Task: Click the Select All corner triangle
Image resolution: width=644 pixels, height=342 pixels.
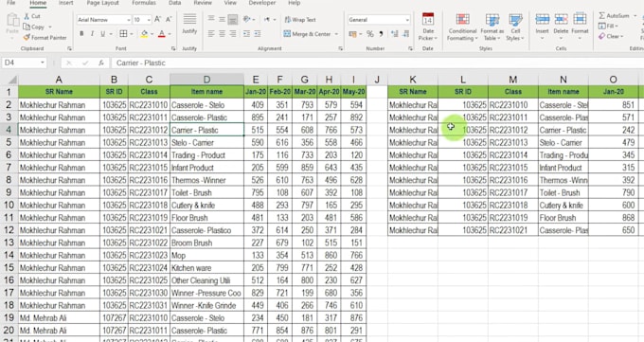Action: click(12, 80)
